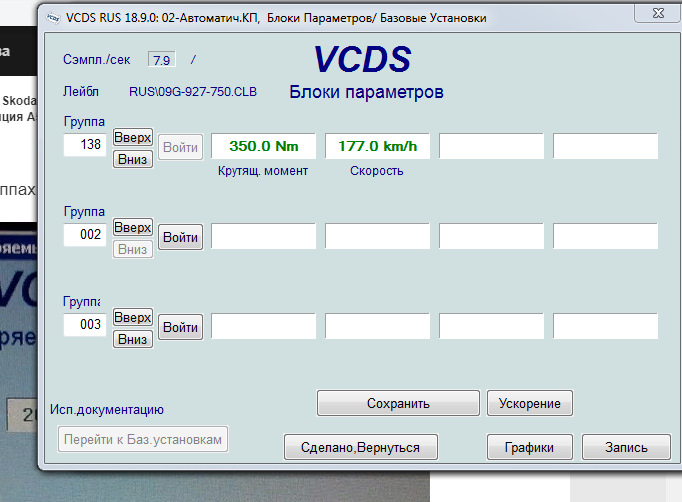
Task: Close the VCDS measuring blocks window
Action: click(x=658, y=13)
